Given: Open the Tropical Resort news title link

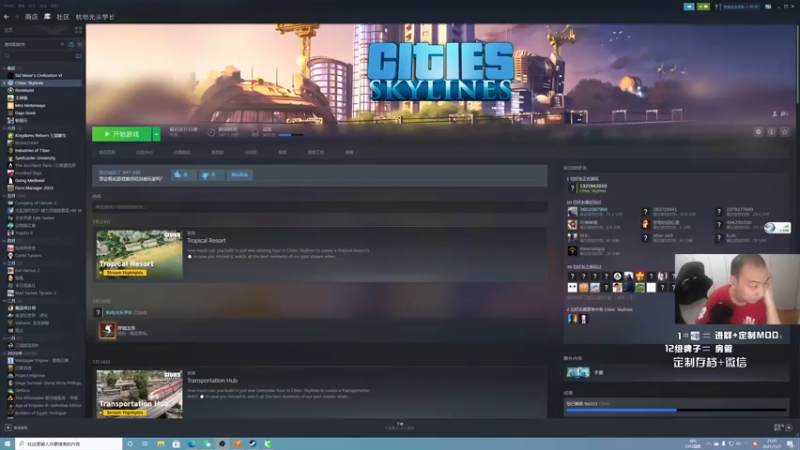Looking at the screenshot, I should click(x=206, y=240).
